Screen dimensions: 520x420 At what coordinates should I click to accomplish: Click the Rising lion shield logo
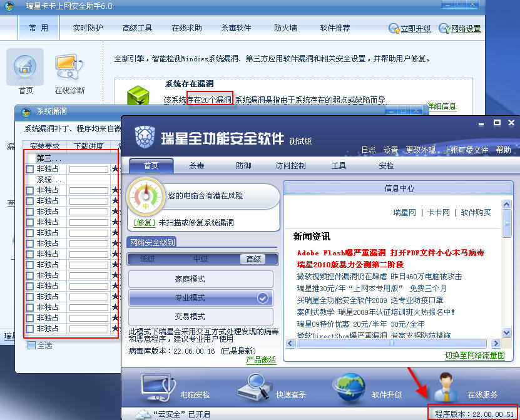(145, 137)
